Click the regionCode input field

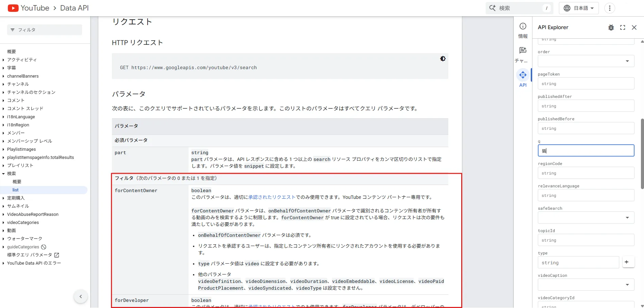pos(586,173)
